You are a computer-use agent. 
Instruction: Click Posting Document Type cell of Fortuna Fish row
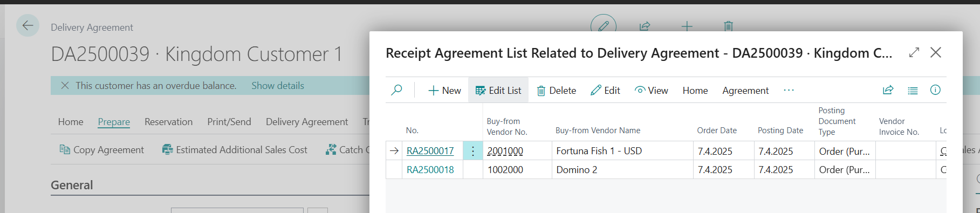point(845,151)
